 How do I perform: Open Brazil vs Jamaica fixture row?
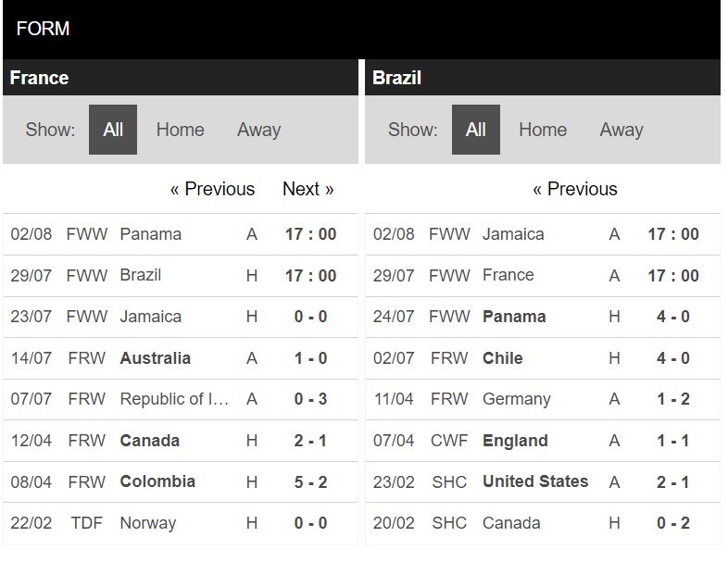point(543,234)
